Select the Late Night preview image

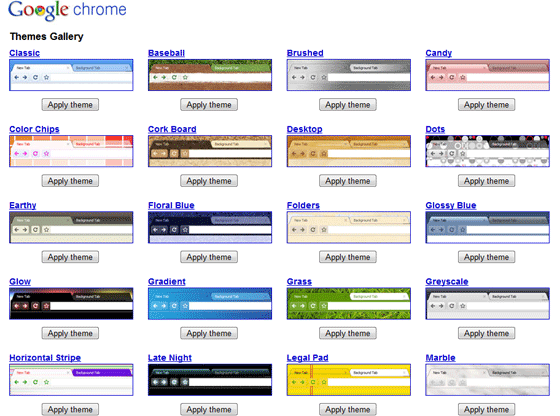210,380
